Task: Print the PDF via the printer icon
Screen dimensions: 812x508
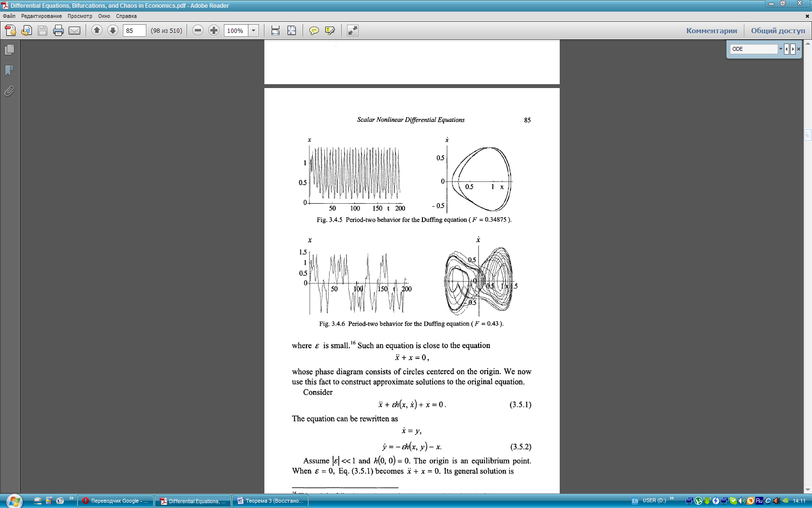Action: click(58, 30)
